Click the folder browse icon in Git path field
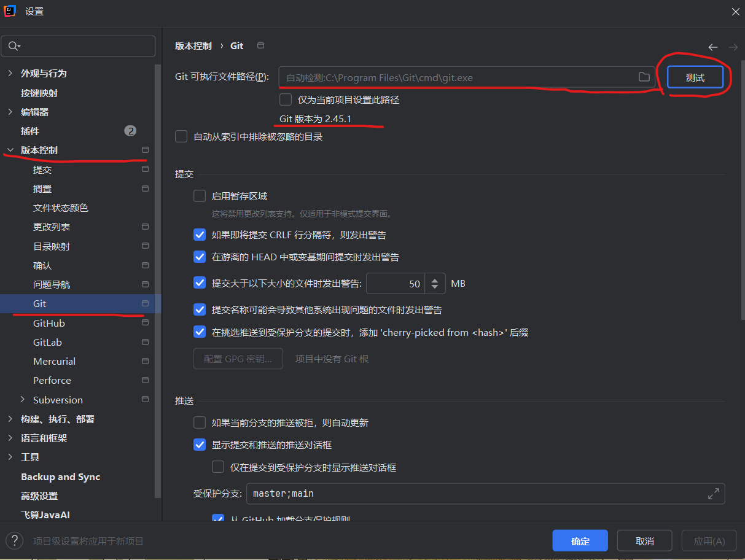 click(x=644, y=77)
